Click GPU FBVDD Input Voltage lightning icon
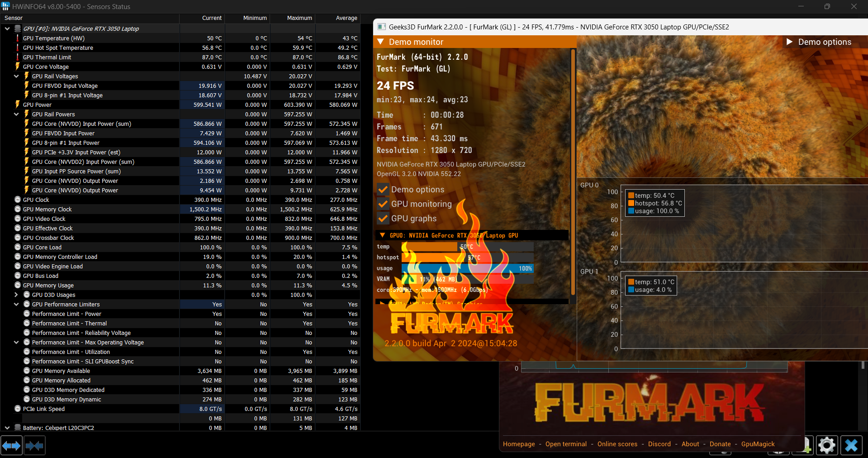Image resolution: width=868 pixels, height=458 pixels. click(27, 86)
